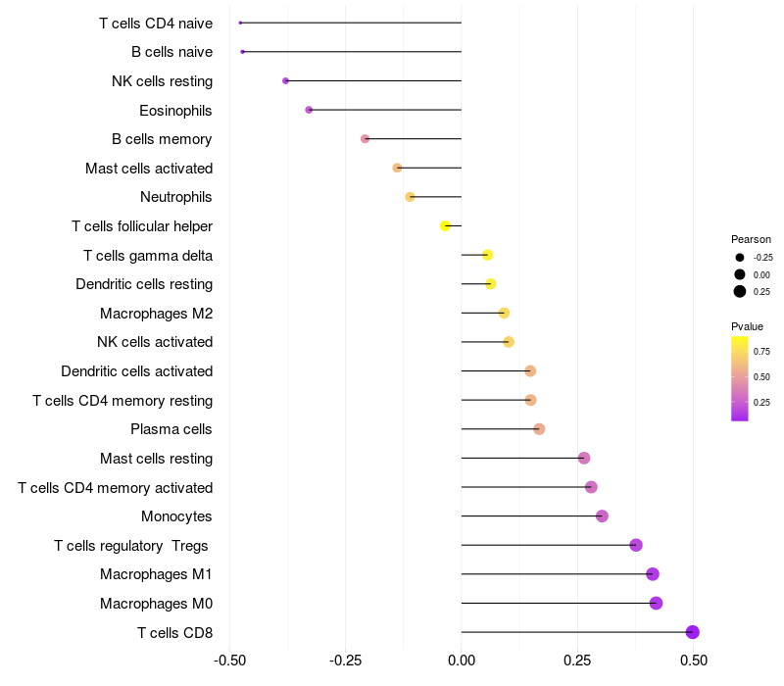Click the "T cells CD4 naive" axis label
Image resolution: width=784 pixels, height=686 pixels.
(x=156, y=23)
